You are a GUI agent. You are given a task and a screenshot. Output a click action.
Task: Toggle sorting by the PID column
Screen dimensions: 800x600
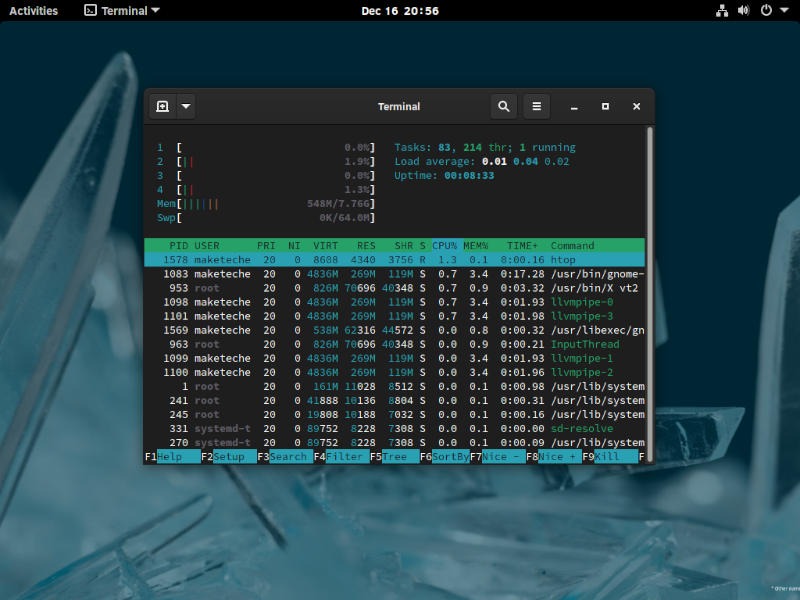point(181,245)
